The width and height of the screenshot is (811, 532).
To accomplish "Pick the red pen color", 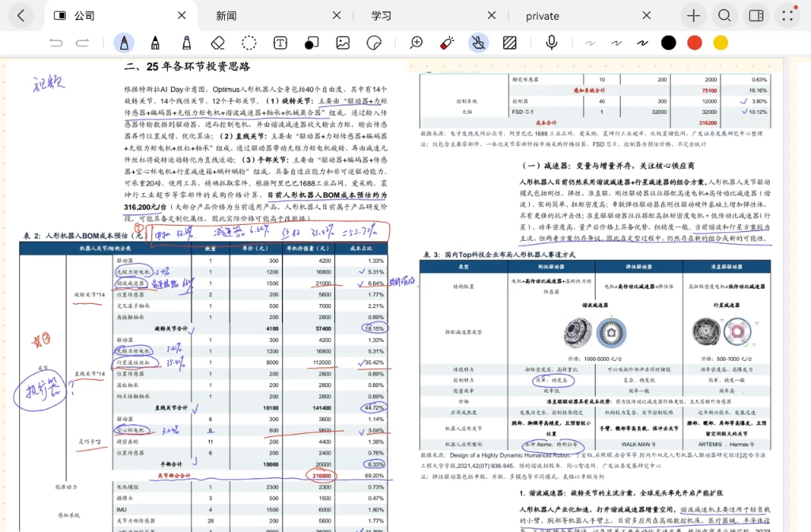I will (695, 43).
